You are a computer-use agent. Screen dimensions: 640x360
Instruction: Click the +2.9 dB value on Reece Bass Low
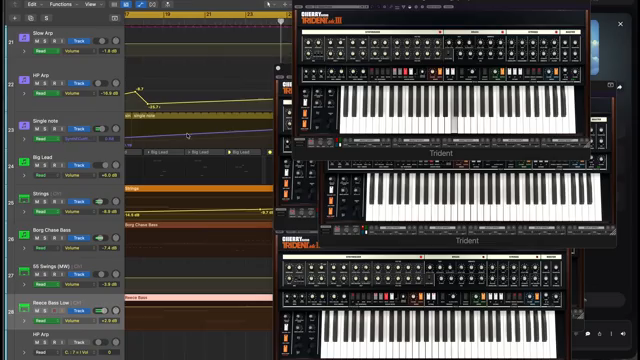(x=109, y=321)
